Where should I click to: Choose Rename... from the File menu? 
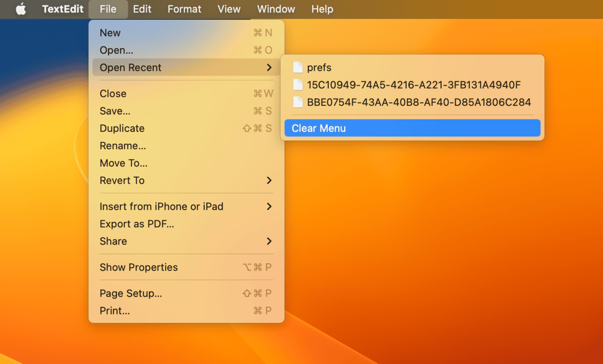tap(186, 146)
